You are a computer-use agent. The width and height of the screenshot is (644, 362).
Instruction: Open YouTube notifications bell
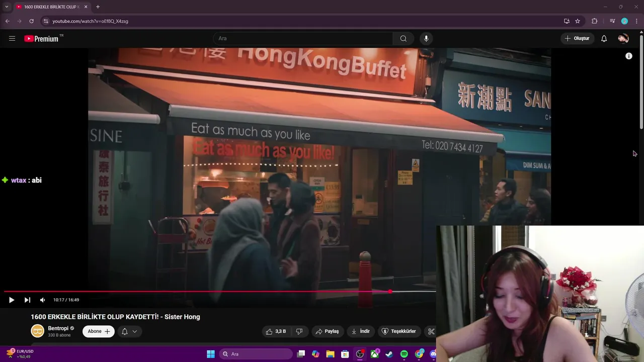click(x=604, y=39)
